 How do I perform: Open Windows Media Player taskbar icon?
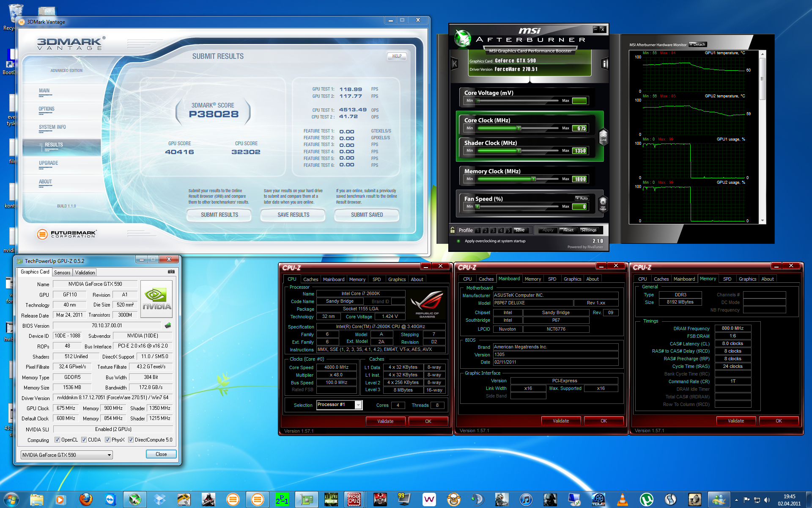pos(60,500)
